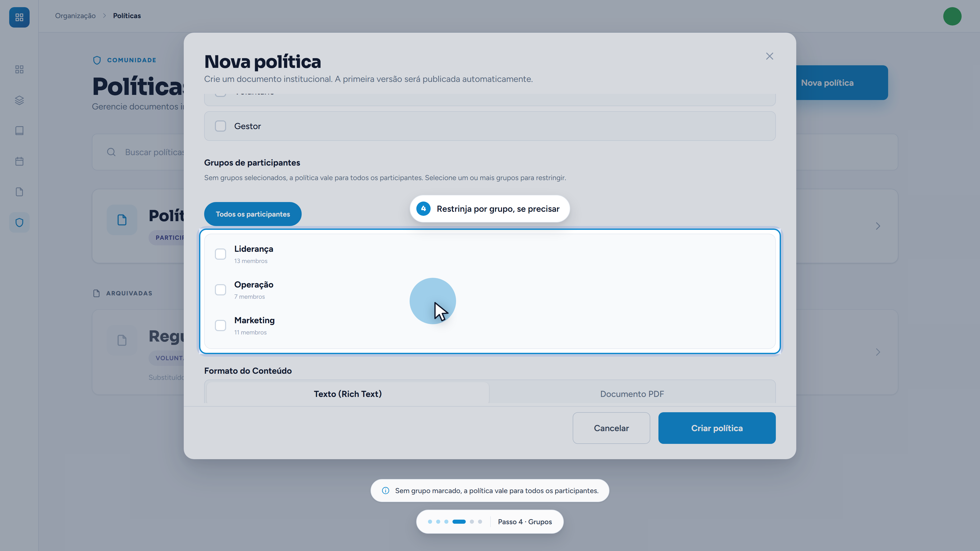The image size is (980, 551).
Task: Click the '11 membros' count text
Action: tap(250, 332)
